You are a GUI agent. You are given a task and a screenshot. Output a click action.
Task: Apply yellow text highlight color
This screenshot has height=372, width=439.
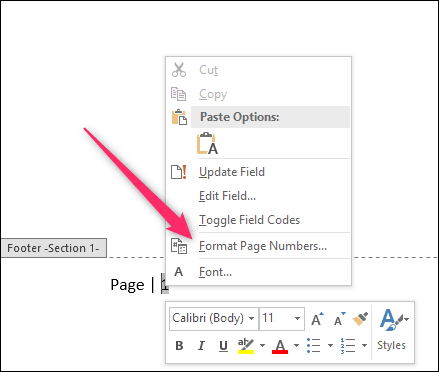[x=246, y=346]
